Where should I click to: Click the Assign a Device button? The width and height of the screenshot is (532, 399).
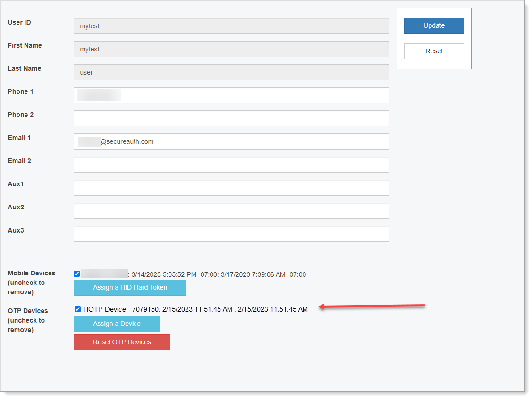coord(117,324)
